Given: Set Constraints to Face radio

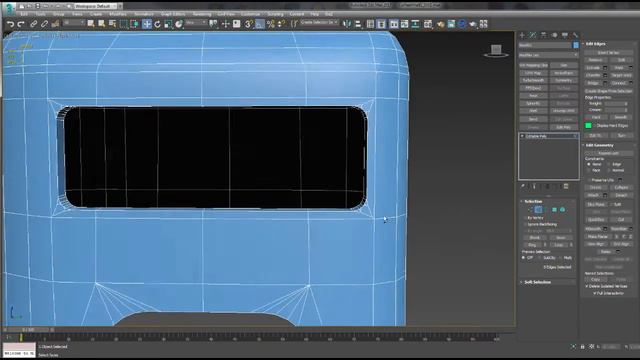Looking at the screenshot, I should tap(589, 170).
